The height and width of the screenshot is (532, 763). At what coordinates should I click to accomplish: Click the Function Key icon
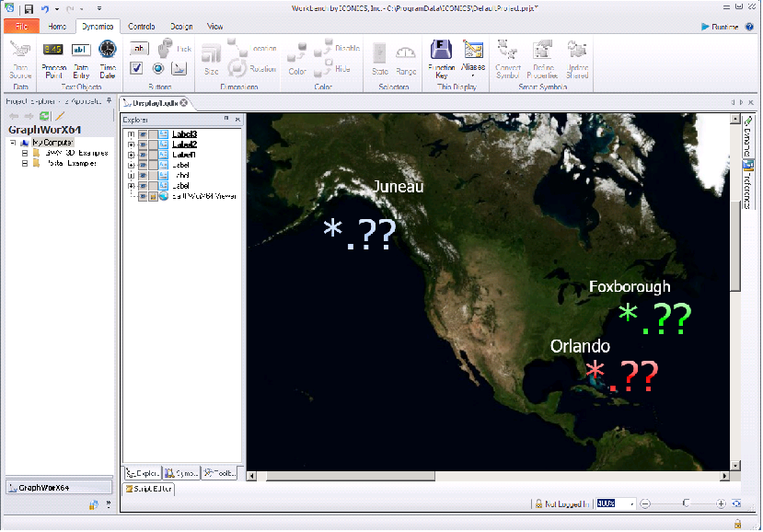coord(442,57)
